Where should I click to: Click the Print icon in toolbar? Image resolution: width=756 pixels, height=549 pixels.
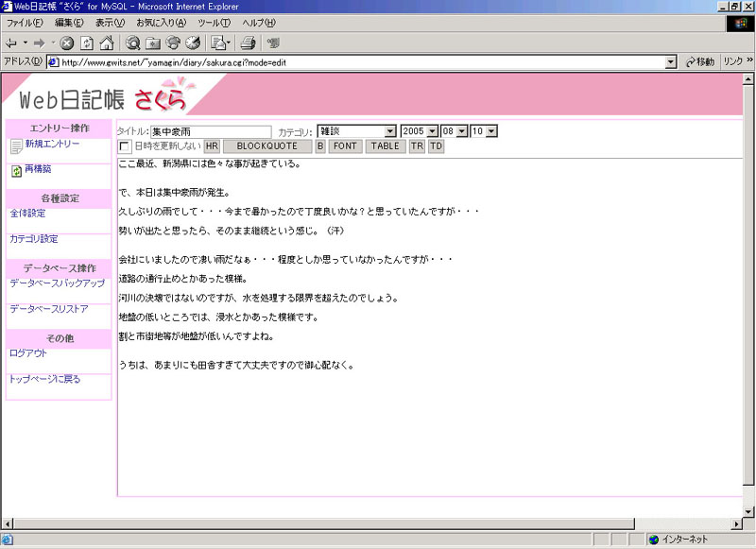pos(248,43)
